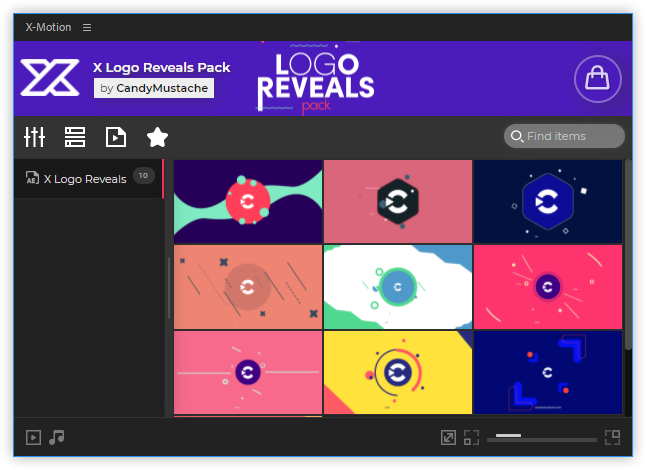The height and width of the screenshot is (470, 646).
Task: Click the thumbnail grid vertical scrollbar
Action: [x=628, y=255]
